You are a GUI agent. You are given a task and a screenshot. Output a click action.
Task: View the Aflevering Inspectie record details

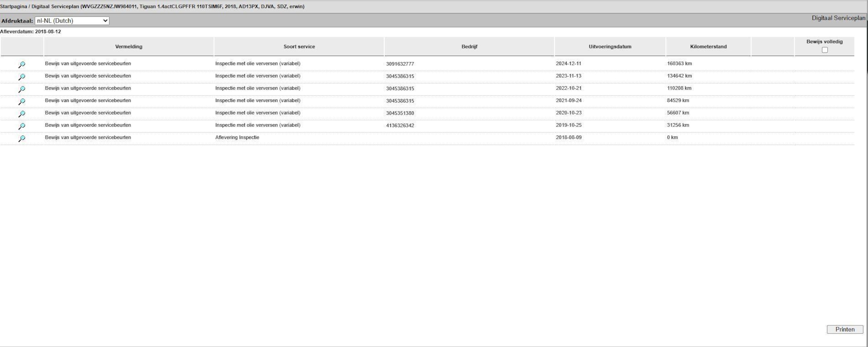(x=22, y=138)
